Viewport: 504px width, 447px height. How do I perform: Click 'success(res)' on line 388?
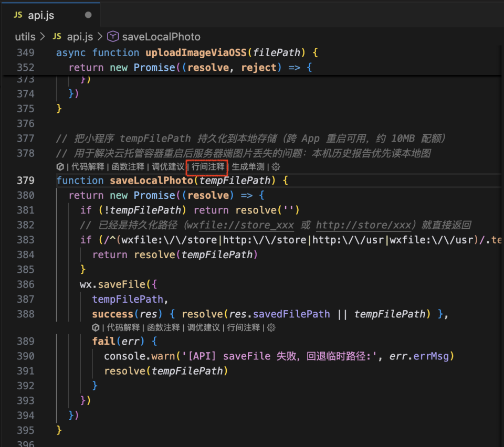pyautogui.click(x=127, y=314)
